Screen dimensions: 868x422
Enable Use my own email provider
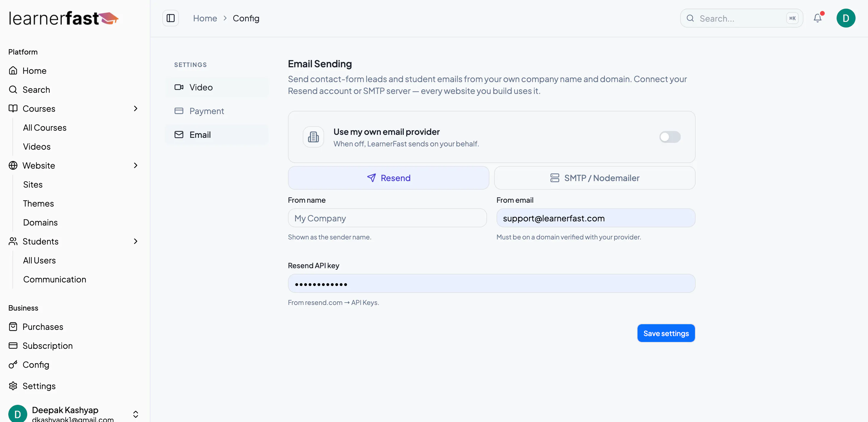(x=670, y=137)
